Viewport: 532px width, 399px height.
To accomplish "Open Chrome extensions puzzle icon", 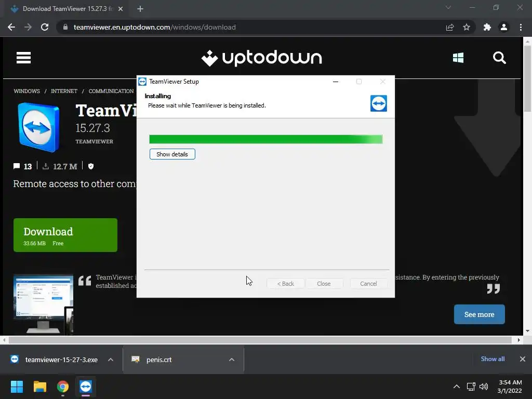I will pos(487,27).
